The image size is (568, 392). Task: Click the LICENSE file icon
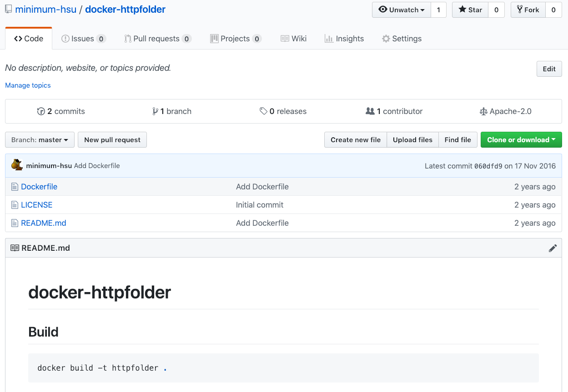pos(15,205)
